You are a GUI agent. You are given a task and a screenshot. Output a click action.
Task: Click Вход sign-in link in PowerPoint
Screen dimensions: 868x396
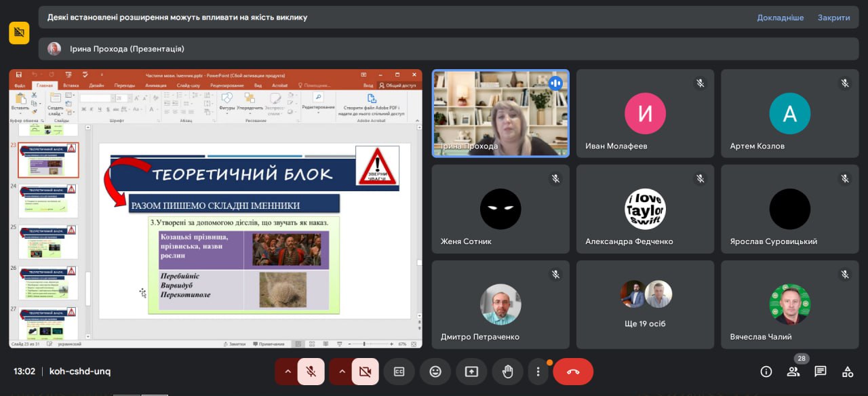368,86
